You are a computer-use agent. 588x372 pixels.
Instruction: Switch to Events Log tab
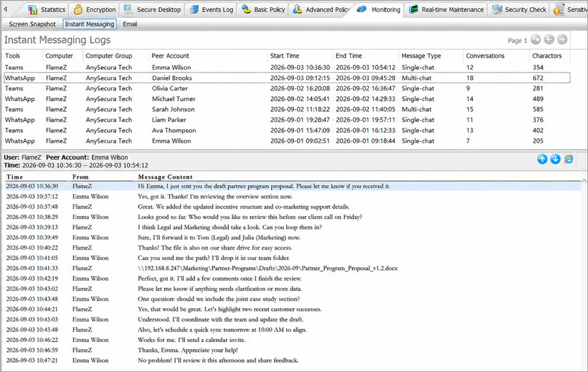(x=211, y=10)
